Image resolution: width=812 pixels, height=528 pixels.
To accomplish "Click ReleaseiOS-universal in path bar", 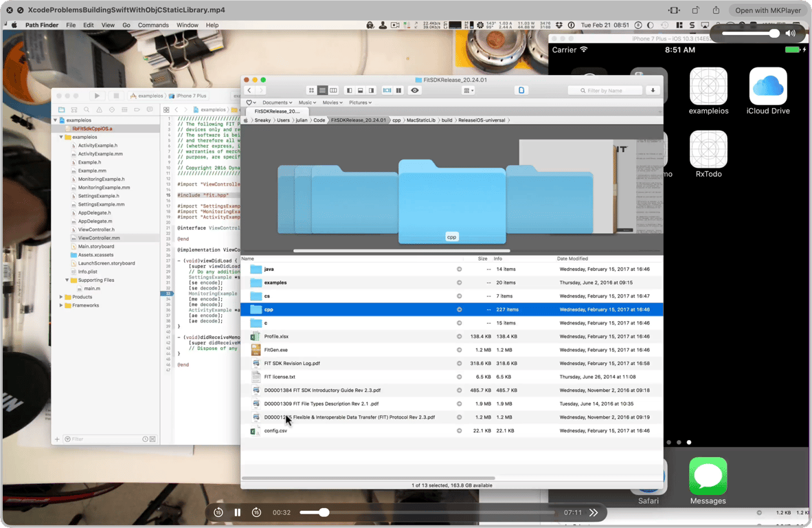I will pyautogui.click(x=482, y=120).
